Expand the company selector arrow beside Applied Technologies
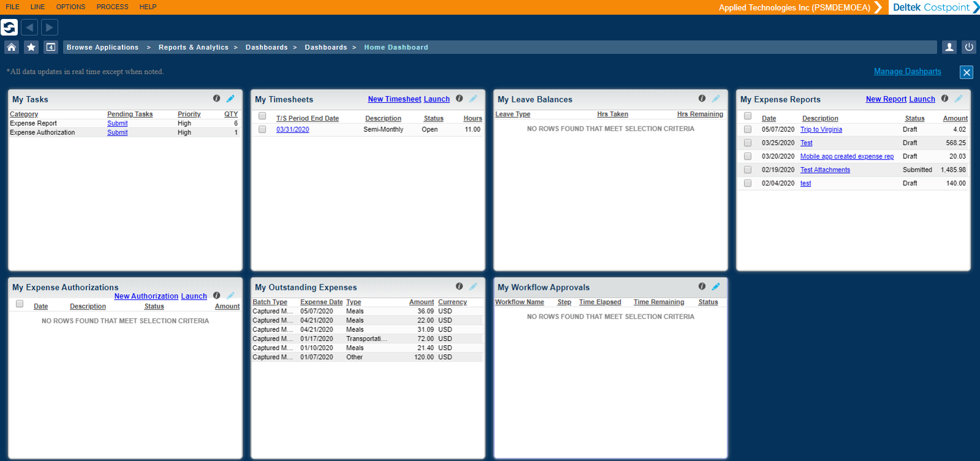The width and height of the screenshot is (980, 461). [x=878, y=7]
